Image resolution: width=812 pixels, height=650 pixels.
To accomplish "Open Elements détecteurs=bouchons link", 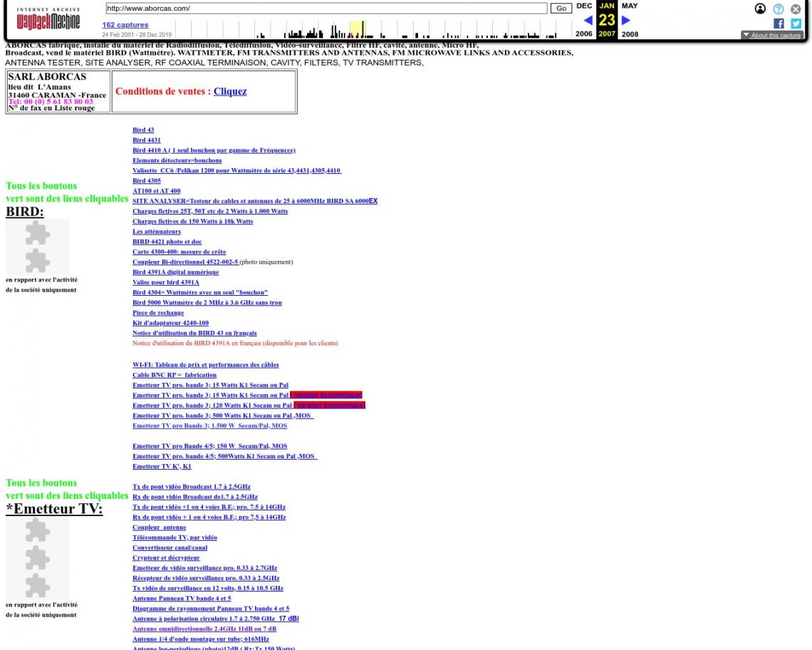I will click(x=177, y=160).
